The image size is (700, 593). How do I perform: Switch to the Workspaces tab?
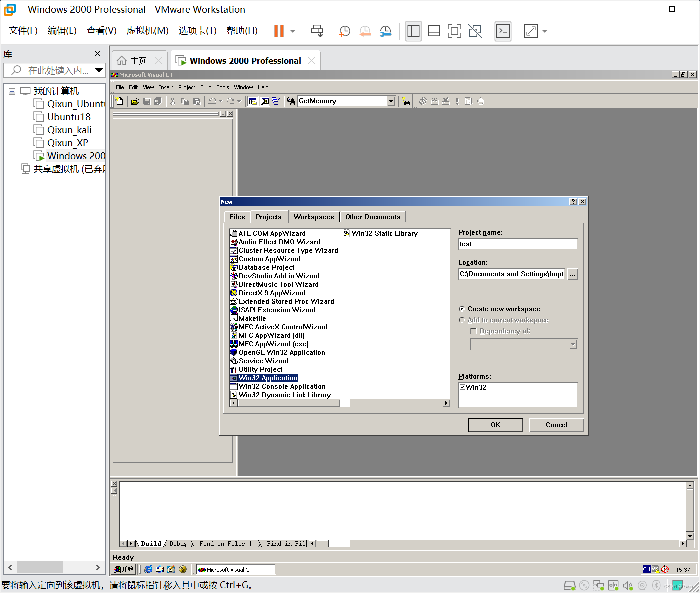coord(314,217)
